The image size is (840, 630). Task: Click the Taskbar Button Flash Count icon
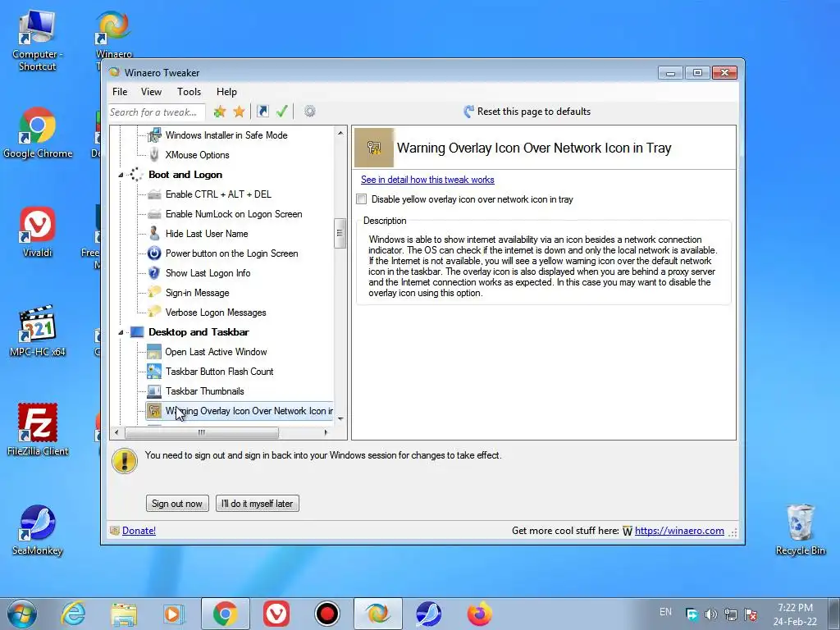click(154, 372)
